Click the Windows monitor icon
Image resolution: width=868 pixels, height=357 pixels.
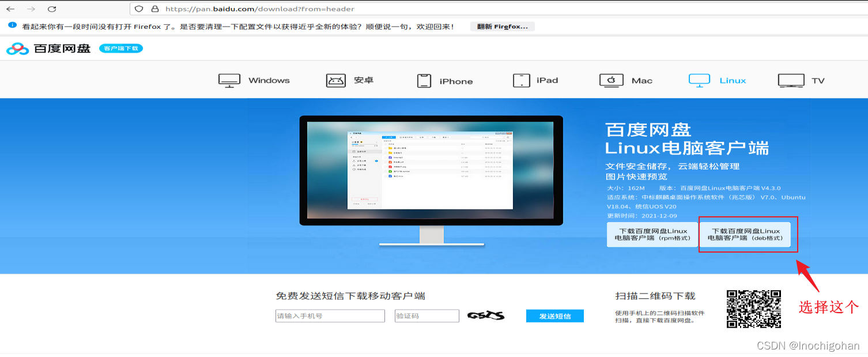[229, 81]
